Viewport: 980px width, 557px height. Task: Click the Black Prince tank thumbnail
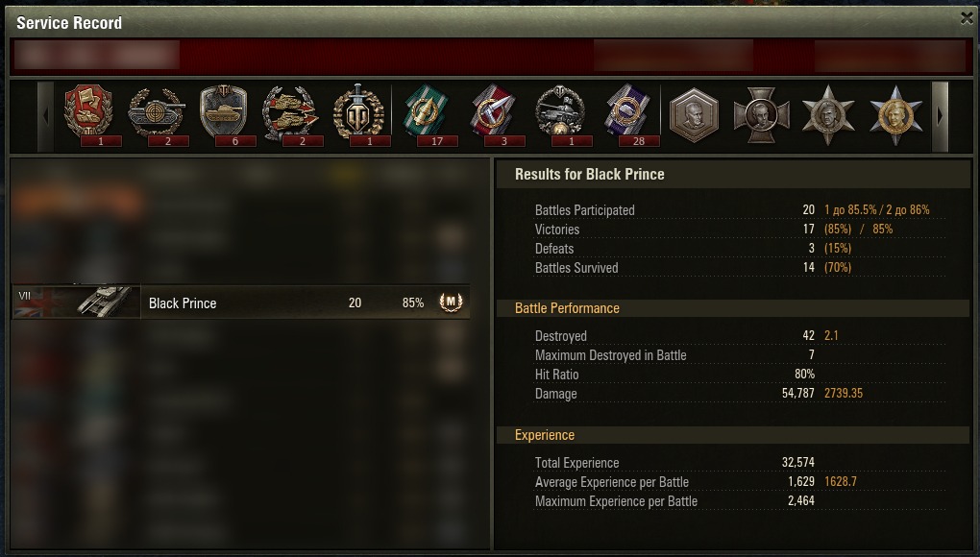click(76, 303)
